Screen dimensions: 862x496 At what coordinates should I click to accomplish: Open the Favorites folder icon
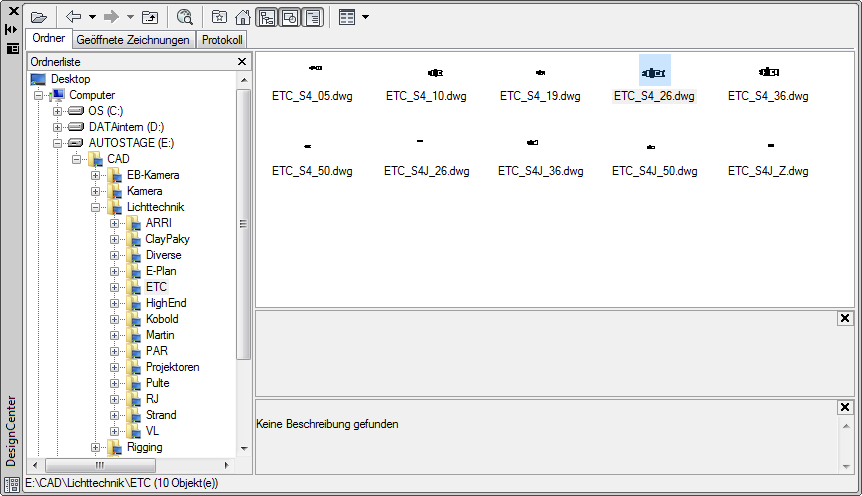click(x=219, y=17)
